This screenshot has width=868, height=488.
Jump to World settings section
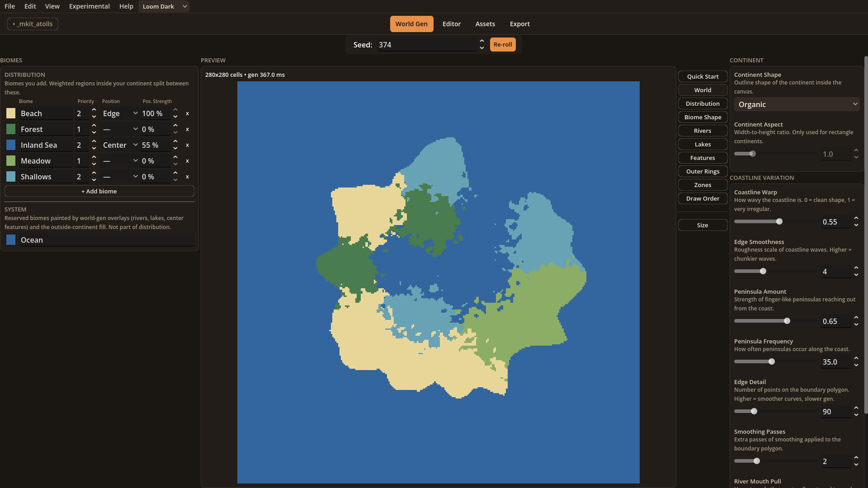703,90
